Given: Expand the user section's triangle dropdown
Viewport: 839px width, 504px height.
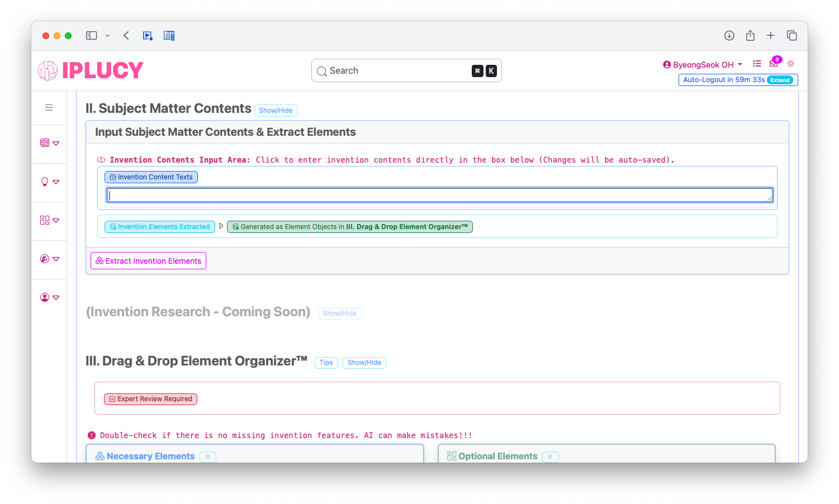Looking at the screenshot, I should [x=56, y=298].
